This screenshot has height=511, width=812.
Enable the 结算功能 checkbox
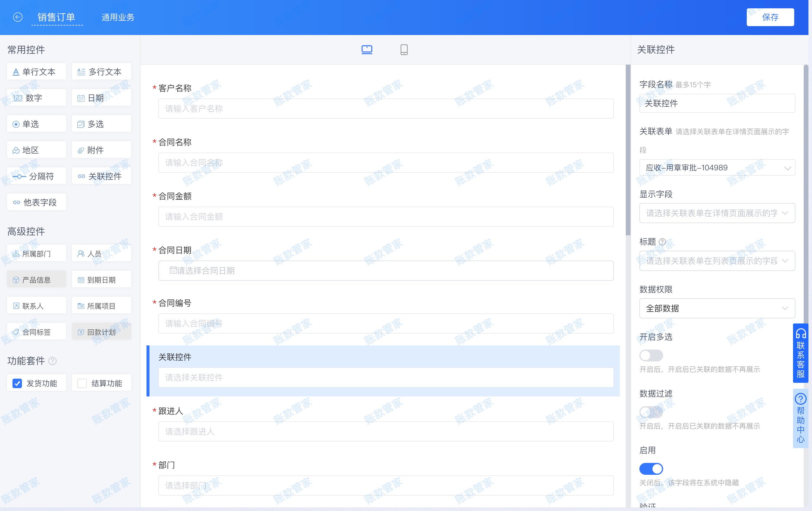82,383
